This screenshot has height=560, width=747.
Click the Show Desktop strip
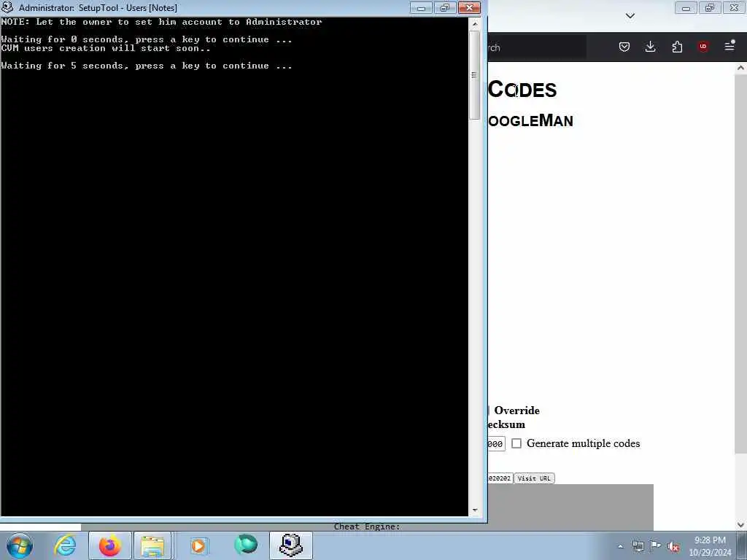click(x=742, y=545)
